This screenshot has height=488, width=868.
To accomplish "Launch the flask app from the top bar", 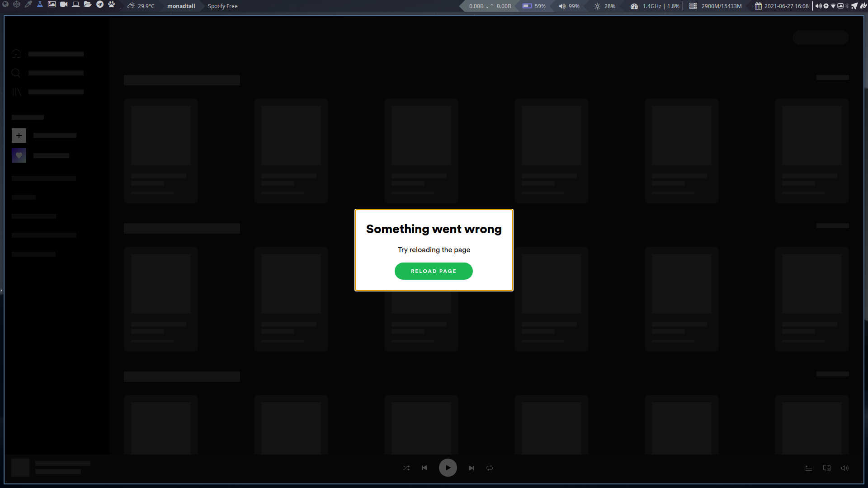I will (40, 6).
